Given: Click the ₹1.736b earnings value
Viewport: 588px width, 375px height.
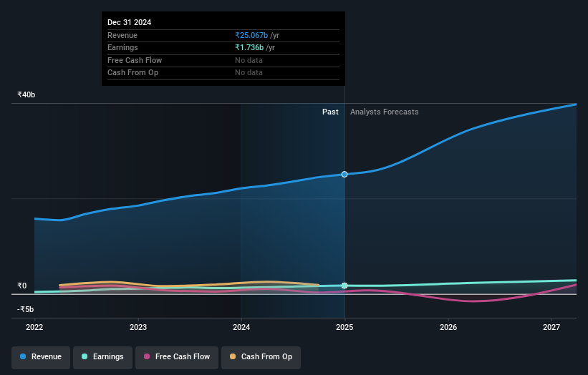Looking at the screenshot, I should pos(249,47).
